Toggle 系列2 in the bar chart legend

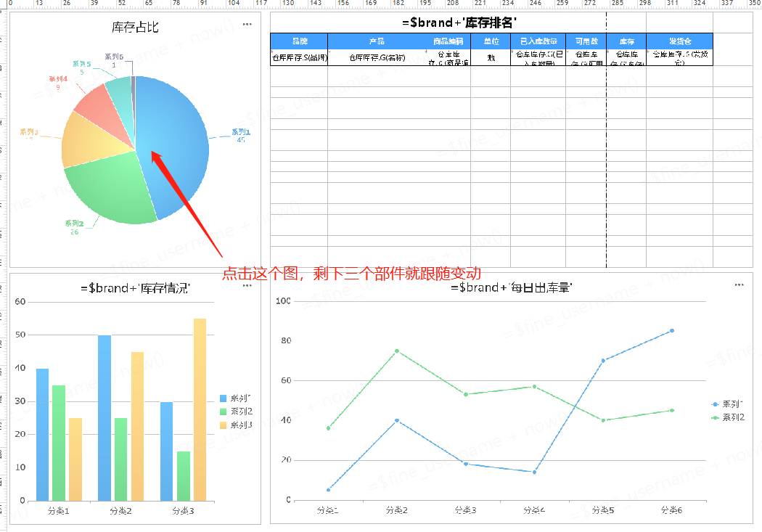click(x=236, y=412)
